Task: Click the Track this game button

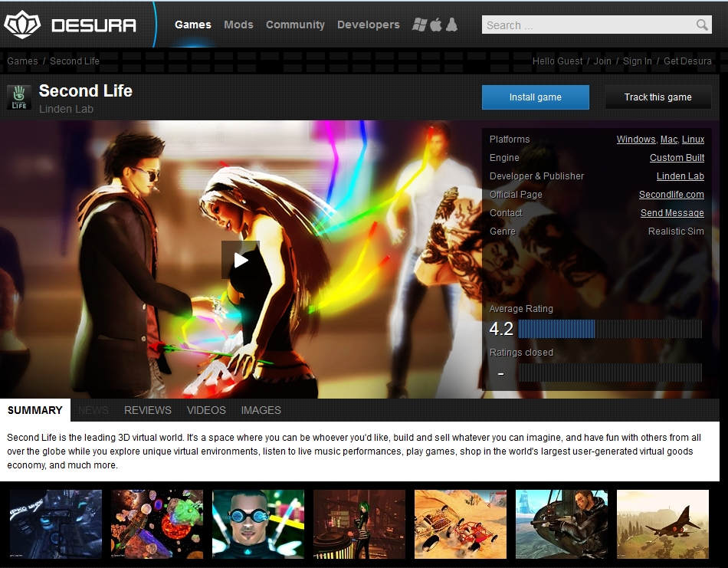Action: tap(657, 97)
